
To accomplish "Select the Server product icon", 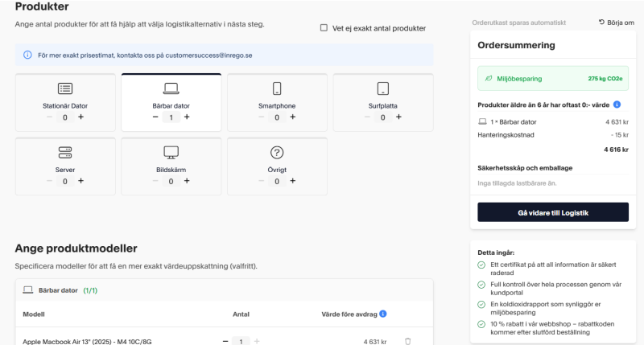I will (65, 152).
